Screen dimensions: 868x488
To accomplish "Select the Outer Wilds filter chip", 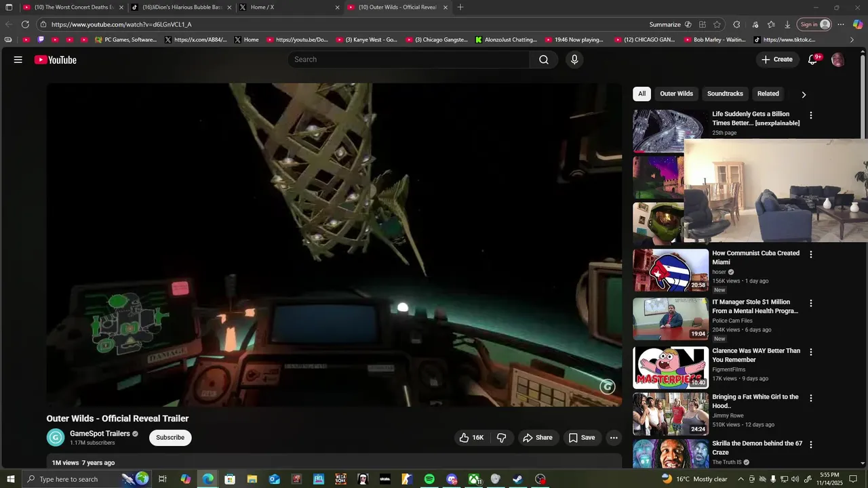I will (677, 94).
